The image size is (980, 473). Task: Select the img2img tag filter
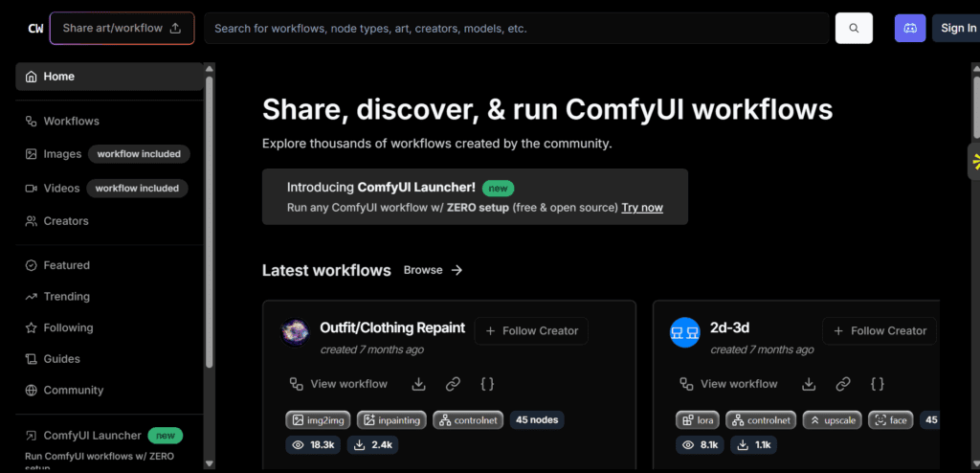click(x=318, y=419)
